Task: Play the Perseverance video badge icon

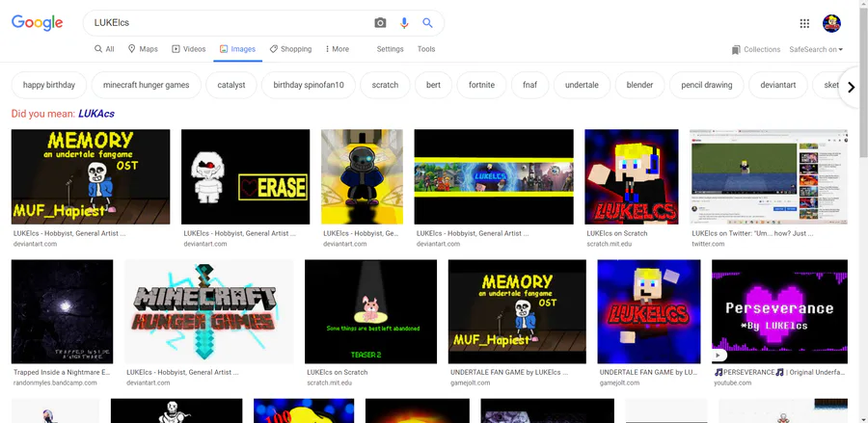Action: click(719, 356)
